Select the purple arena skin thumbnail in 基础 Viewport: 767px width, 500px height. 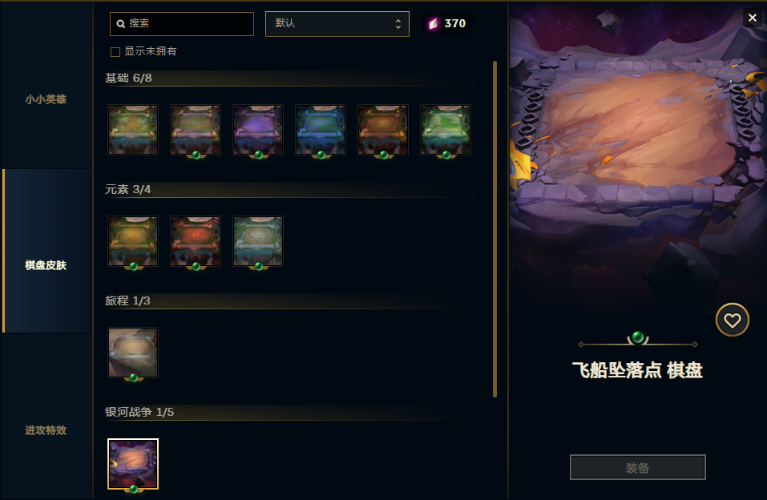click(258, 130)
